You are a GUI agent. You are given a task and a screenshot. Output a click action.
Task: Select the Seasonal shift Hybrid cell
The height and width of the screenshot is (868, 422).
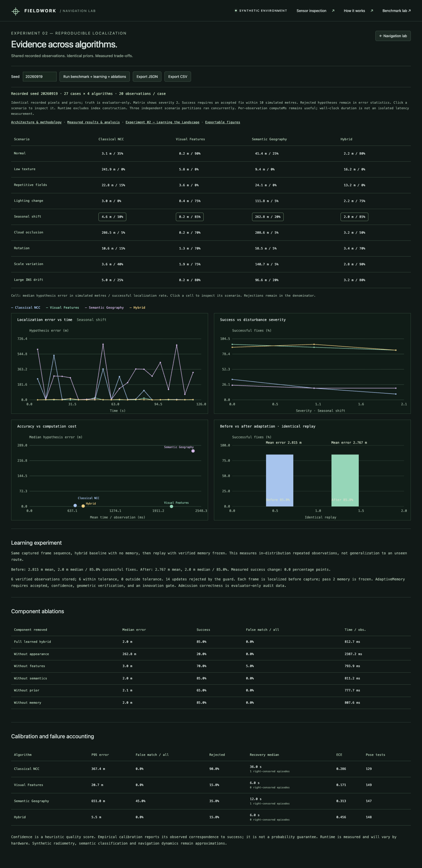click(355, 217)
